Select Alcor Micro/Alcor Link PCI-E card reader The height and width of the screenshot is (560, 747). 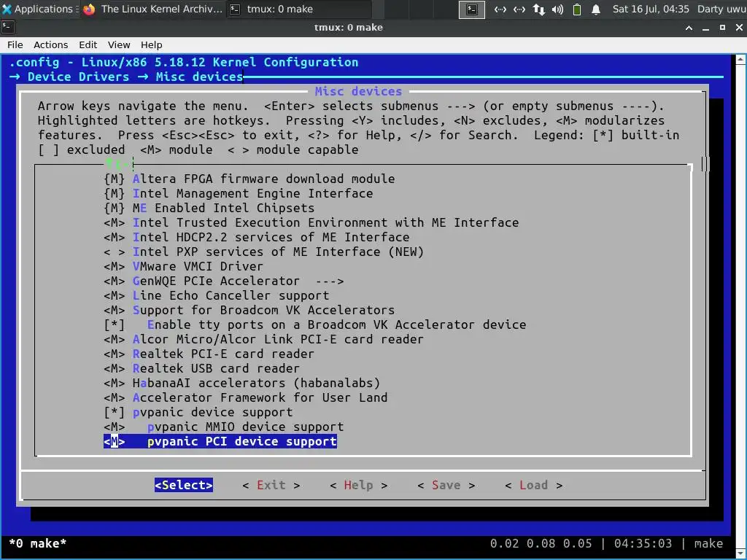(x=263, y=340)
